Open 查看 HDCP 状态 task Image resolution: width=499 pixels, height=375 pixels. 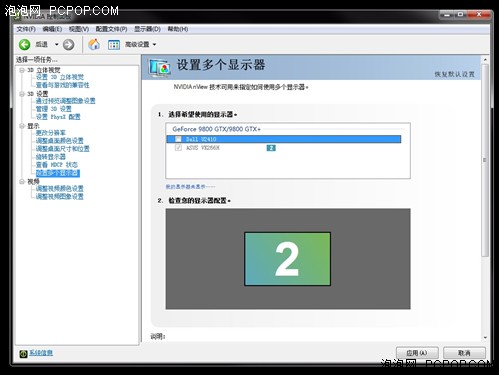(57, 165)
